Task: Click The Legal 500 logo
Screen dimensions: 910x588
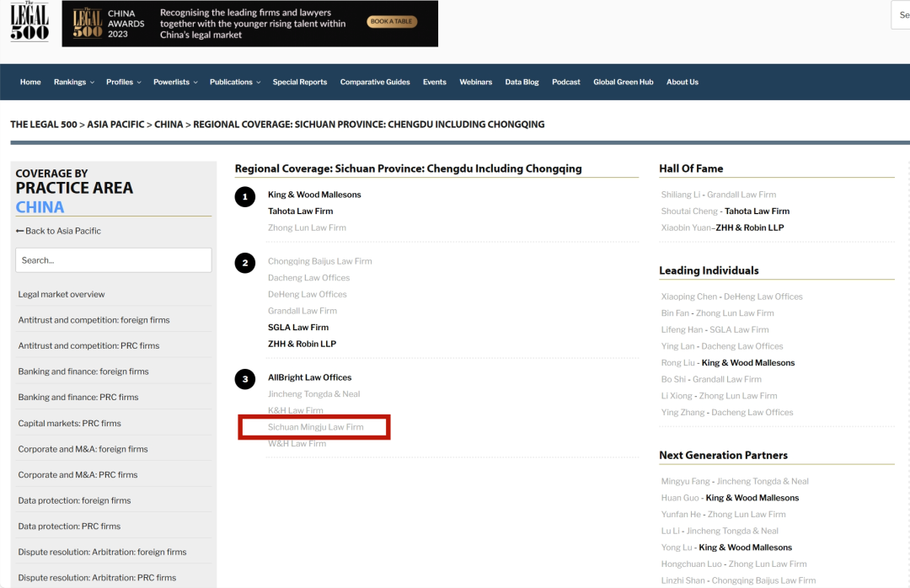Action: [x=29, y=23]
